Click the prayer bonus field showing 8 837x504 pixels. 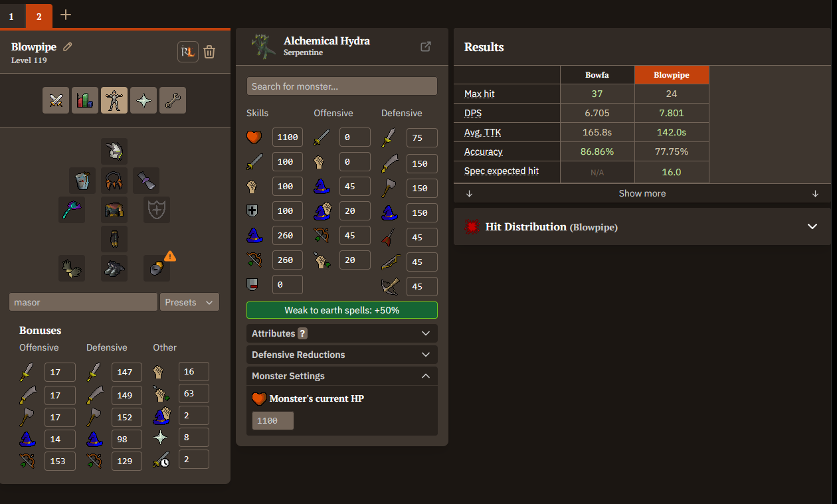point(194,438)
